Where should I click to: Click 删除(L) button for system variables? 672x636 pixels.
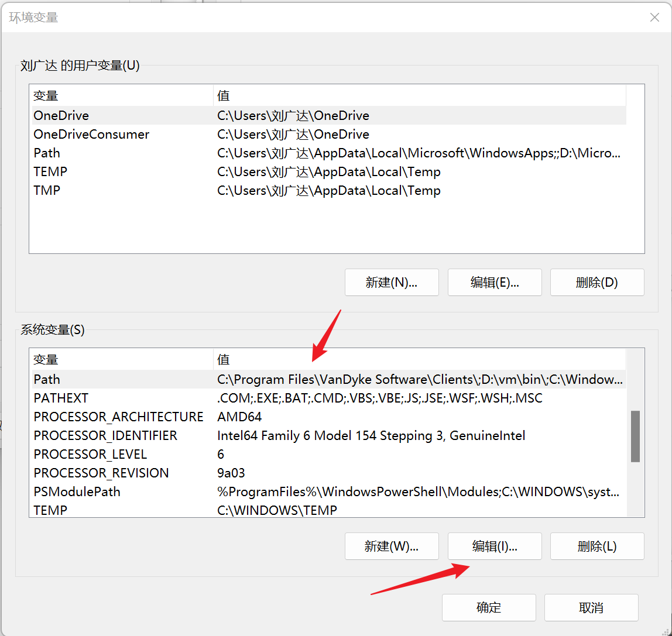tap(597, 546)
